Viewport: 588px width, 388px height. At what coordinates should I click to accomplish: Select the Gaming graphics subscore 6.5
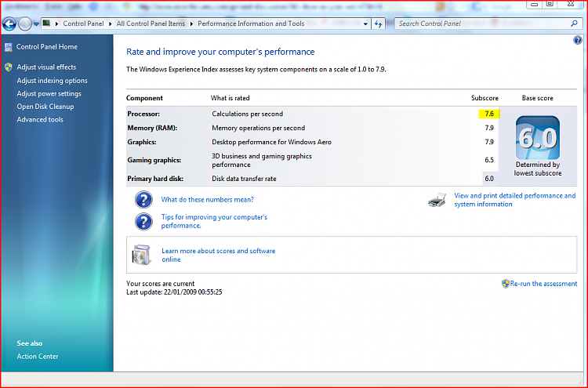[489, 160]
